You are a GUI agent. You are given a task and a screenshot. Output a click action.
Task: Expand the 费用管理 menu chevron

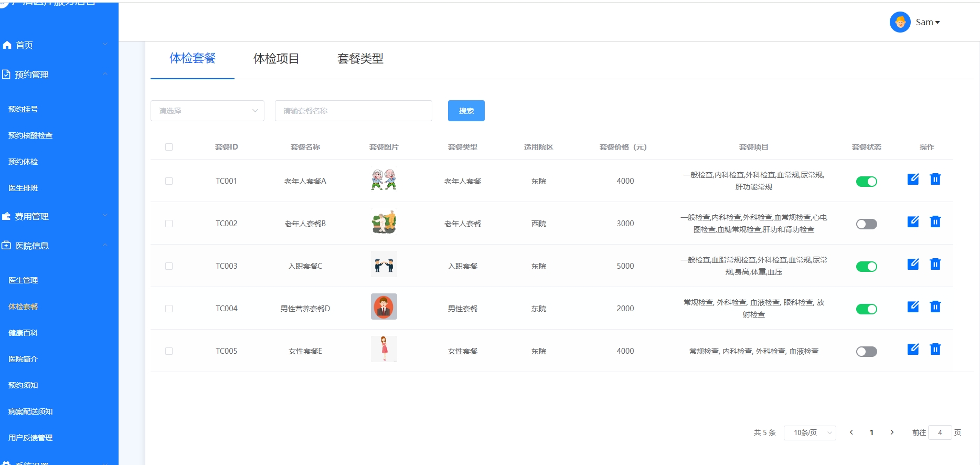[x=105, y=216]
